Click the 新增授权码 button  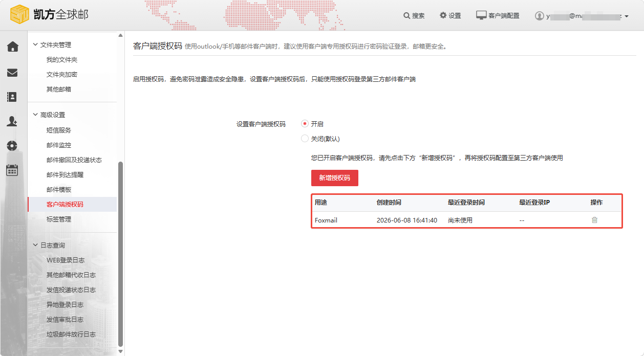coord(334,178)
